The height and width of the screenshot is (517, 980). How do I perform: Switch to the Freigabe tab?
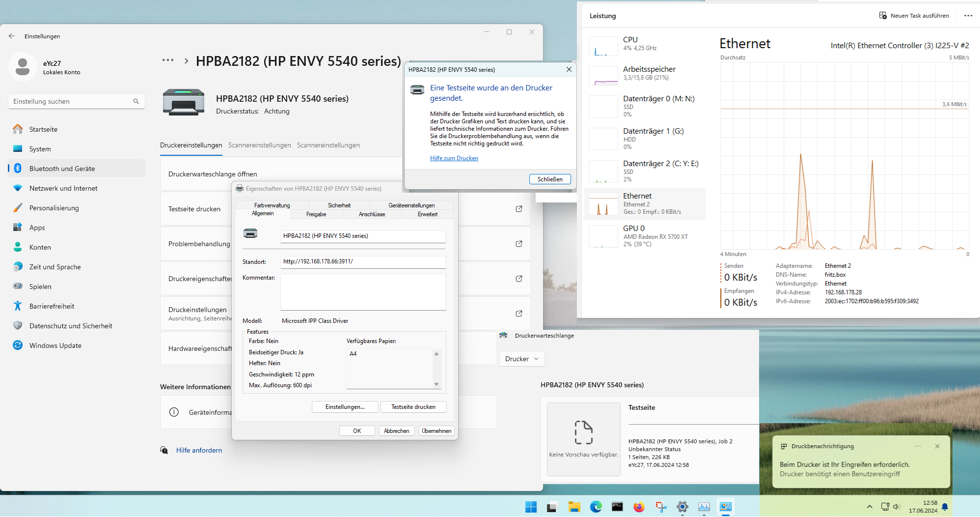pyautogui.click(x=316, y=214)
